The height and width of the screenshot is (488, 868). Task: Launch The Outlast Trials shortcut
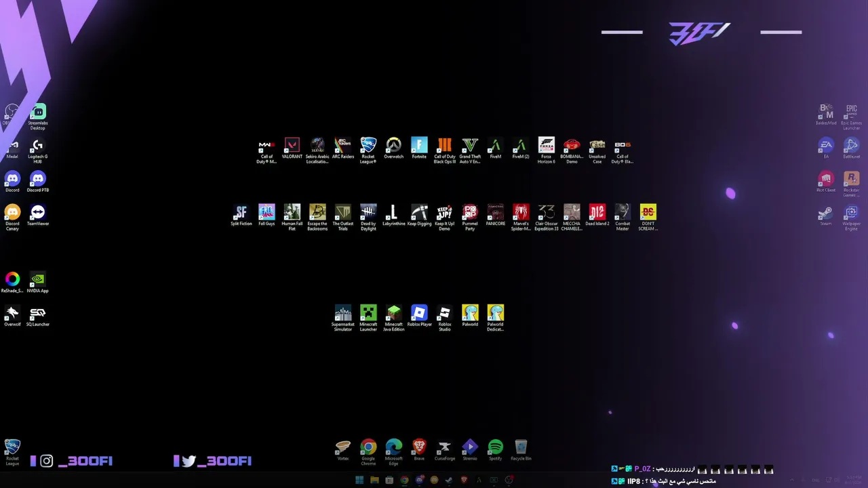[x=343, y=218]
